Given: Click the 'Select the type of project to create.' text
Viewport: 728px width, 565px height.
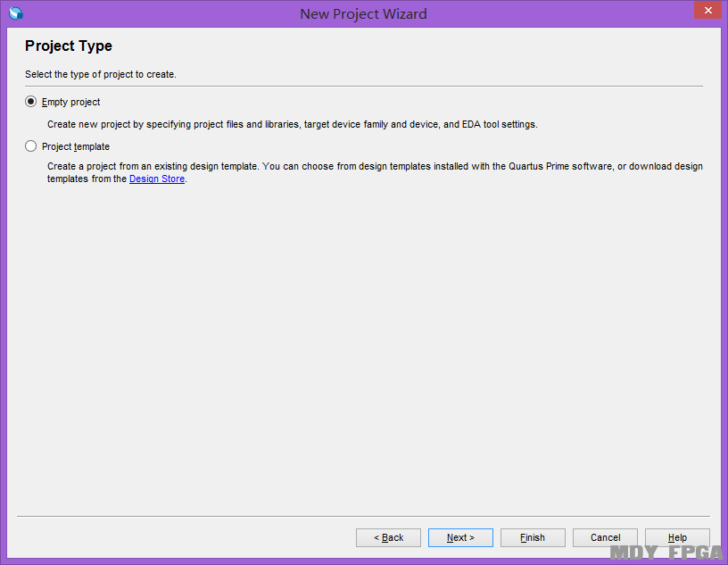Looking at the screenshot, I should (x=101, y=74).
